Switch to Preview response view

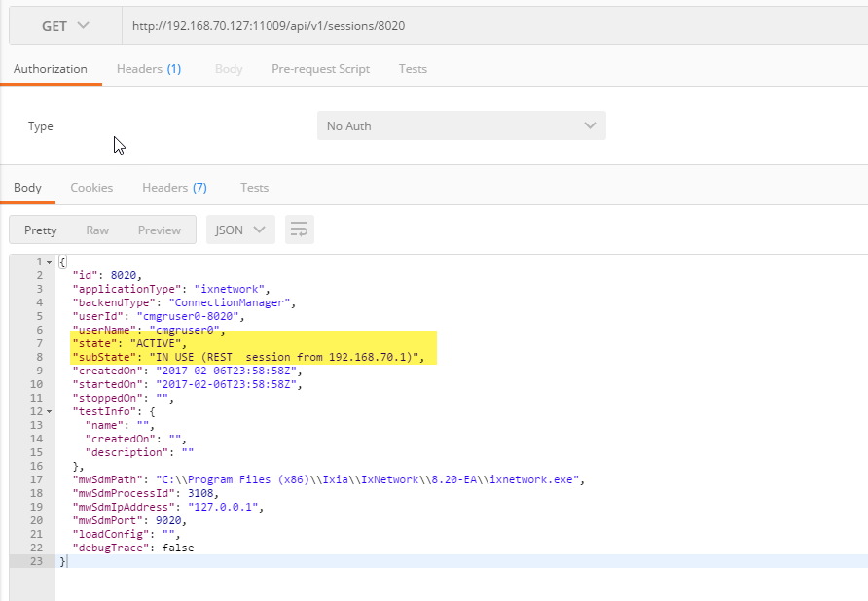coord(159,230)
